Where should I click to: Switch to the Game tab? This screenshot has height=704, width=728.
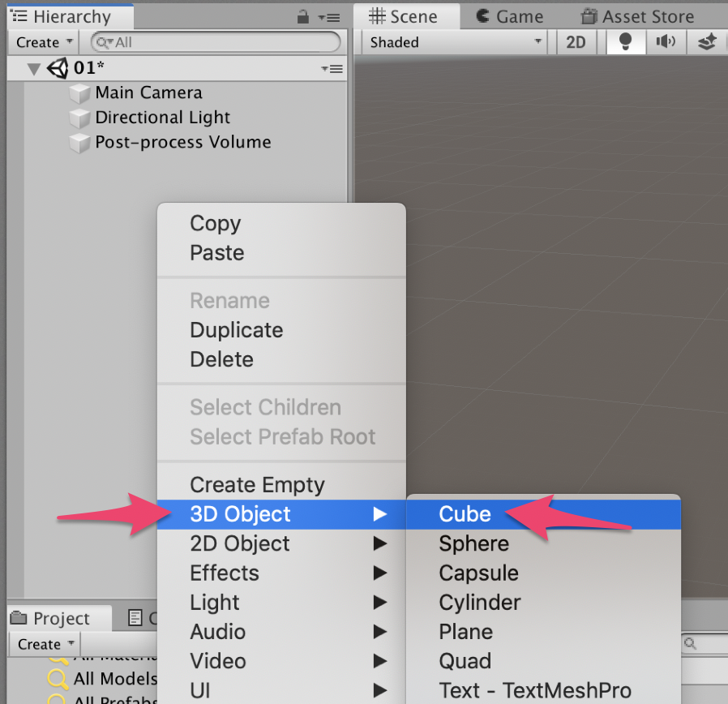click(x=509, y=17)
